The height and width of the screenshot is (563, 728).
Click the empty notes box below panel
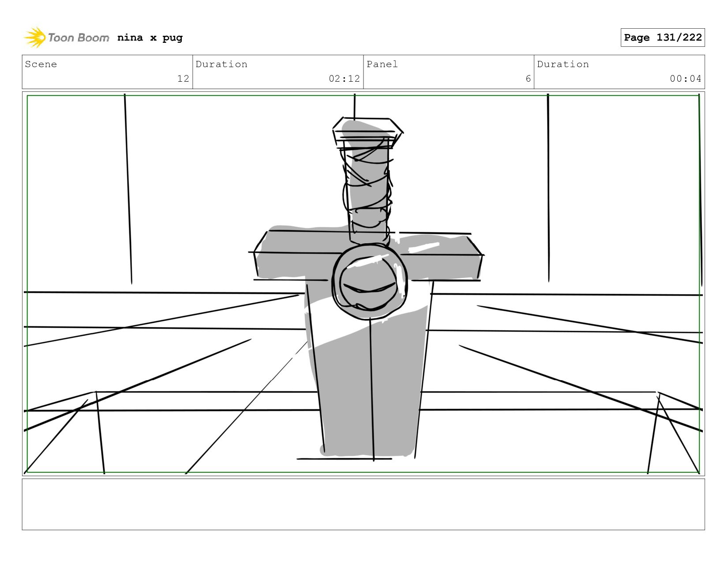pos(364,504)
